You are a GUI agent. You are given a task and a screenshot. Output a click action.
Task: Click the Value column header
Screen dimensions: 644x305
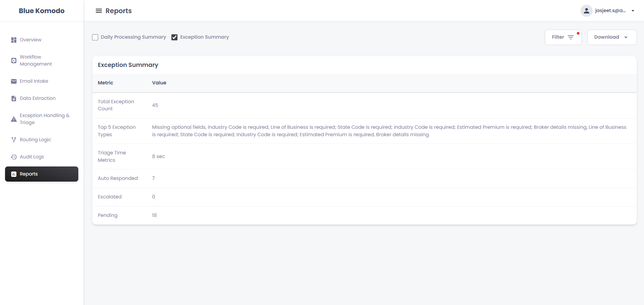[159, 83]
